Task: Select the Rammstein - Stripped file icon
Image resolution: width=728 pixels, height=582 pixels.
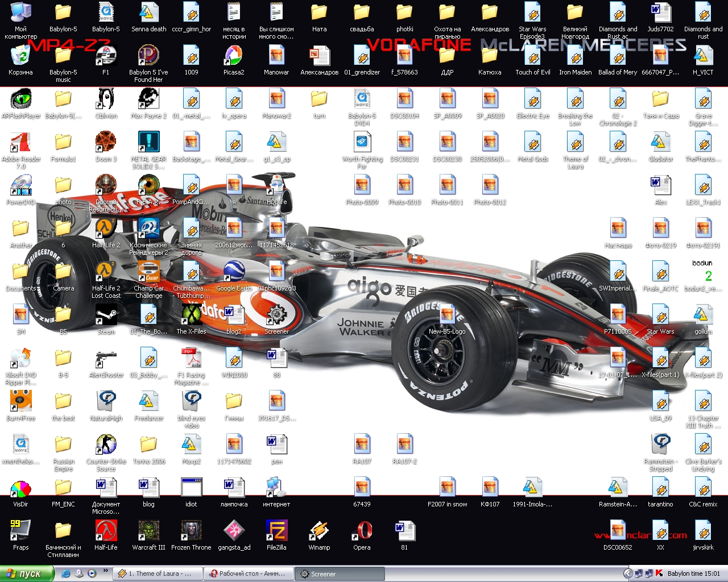Action: click(x=660, y=453)
